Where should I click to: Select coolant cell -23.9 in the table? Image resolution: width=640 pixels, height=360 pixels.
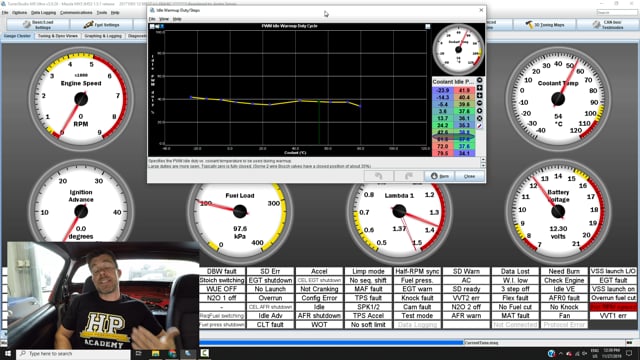[443, 90]
